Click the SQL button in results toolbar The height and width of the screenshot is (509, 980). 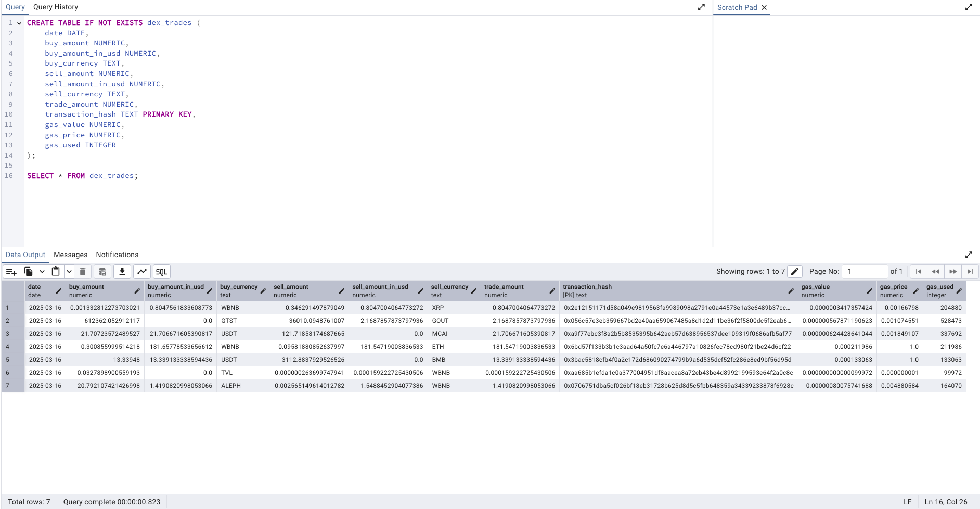click(162, 272)
